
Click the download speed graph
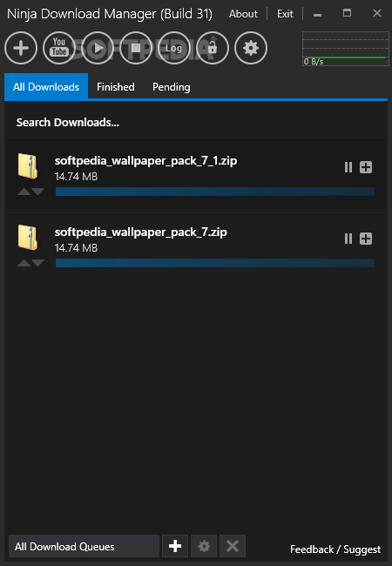coord(346,49)
